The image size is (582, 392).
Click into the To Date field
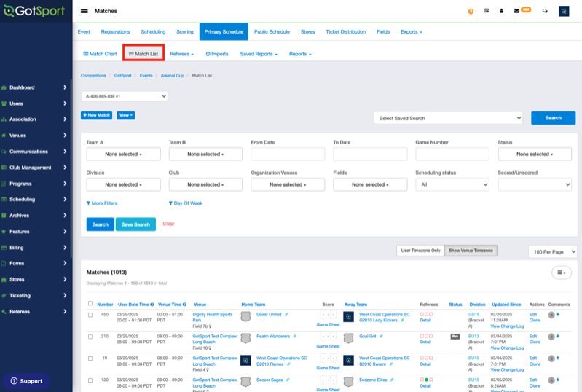coord(370,154)
